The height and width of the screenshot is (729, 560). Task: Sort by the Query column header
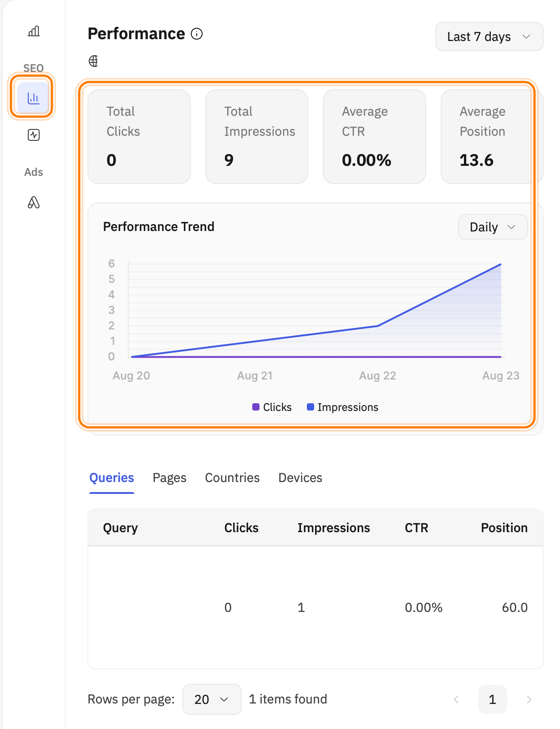click(120, 528)
